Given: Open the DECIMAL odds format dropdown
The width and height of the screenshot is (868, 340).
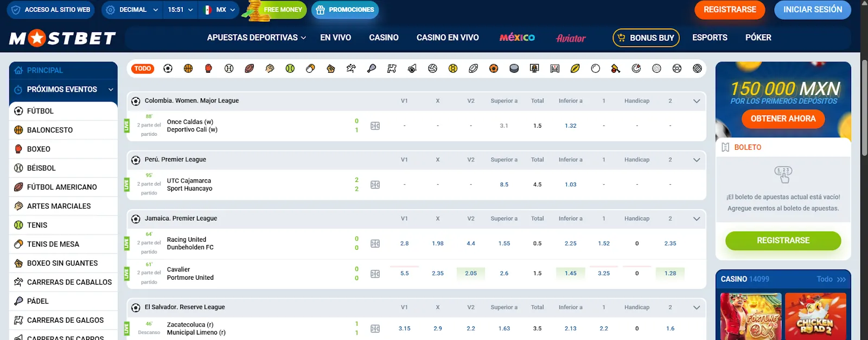Looking at the screenshot, I should (x=132, y=10).
